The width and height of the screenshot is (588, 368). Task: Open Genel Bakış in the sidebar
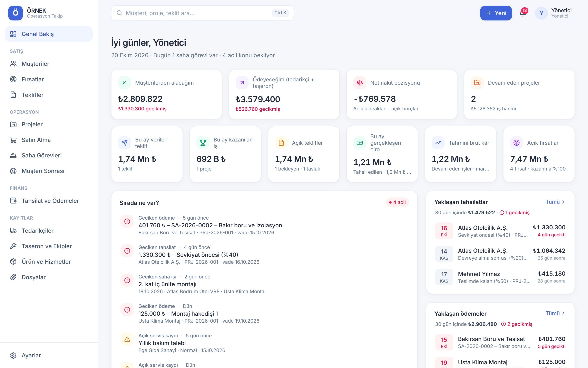tap(49, 34)
